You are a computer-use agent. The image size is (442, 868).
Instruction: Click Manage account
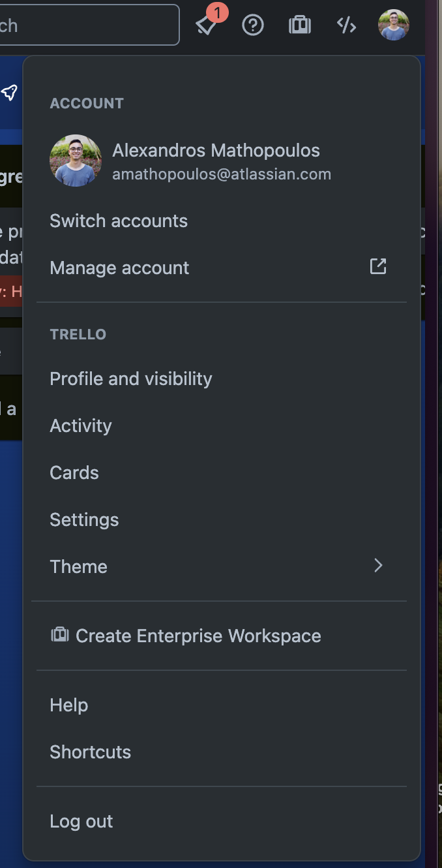click(x=119, y=268)
